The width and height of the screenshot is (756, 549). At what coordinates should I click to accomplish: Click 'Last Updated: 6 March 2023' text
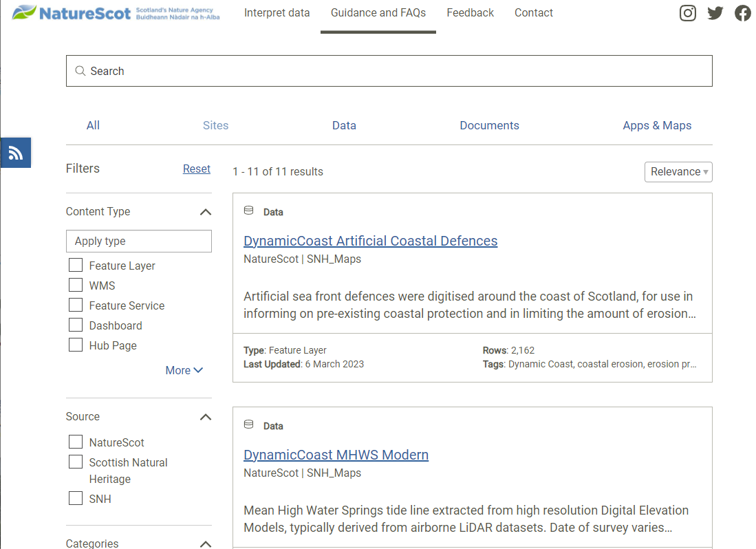pyautogui.click(x=304, y=365)
